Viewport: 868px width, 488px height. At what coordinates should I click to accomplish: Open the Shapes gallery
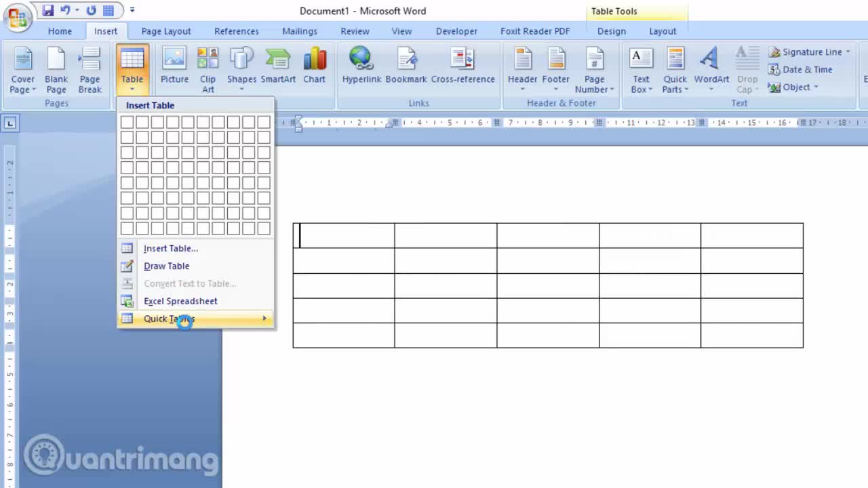(x=241, y=70)
